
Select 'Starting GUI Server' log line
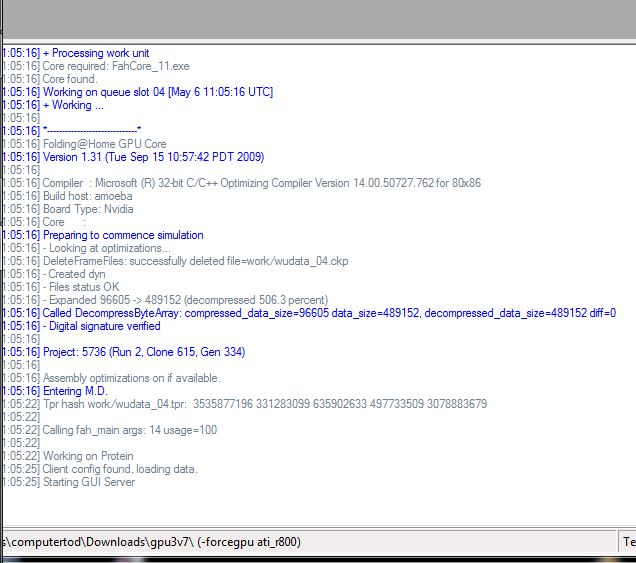[x=69, y=481]
